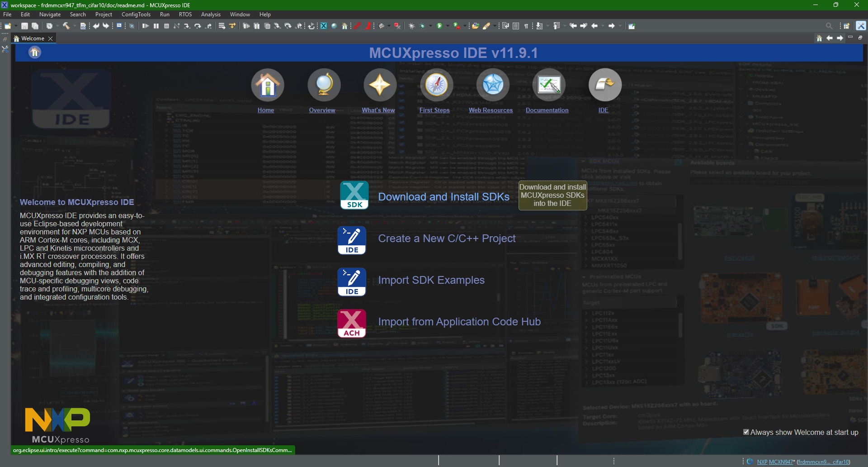The width and height of the screenshot is (868, 467).
Task: Open the Documentation page icon
Action: coord(549,85)
